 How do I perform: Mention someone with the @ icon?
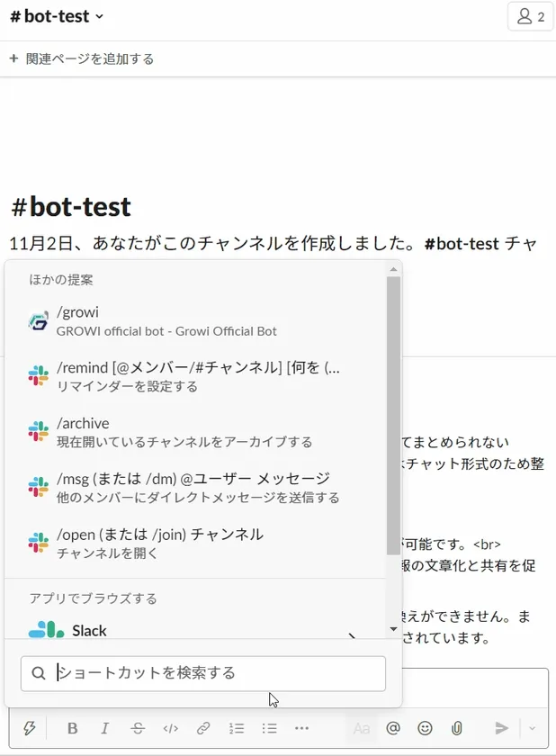(x=392, y=728)
